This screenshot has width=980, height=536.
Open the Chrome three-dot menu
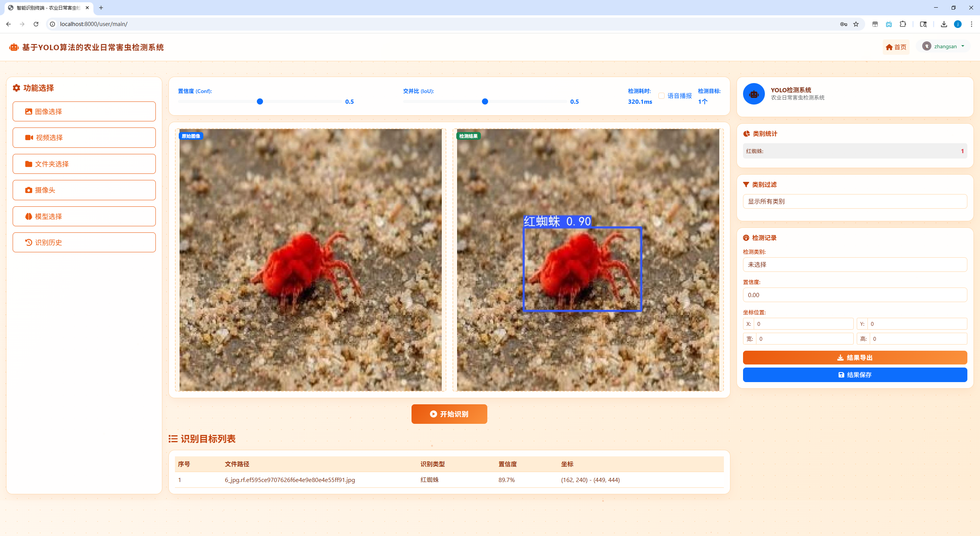[x=971, y=24]
